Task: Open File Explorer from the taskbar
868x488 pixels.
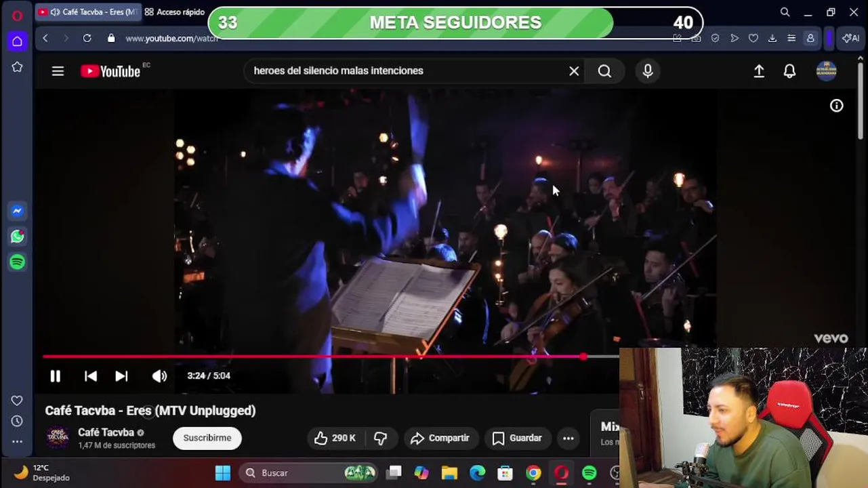Action: pyautogui.click(x=449, y=472)
